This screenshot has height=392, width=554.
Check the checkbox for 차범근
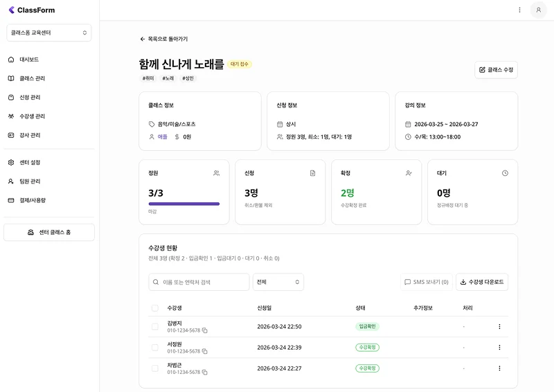tap(154, 368)
